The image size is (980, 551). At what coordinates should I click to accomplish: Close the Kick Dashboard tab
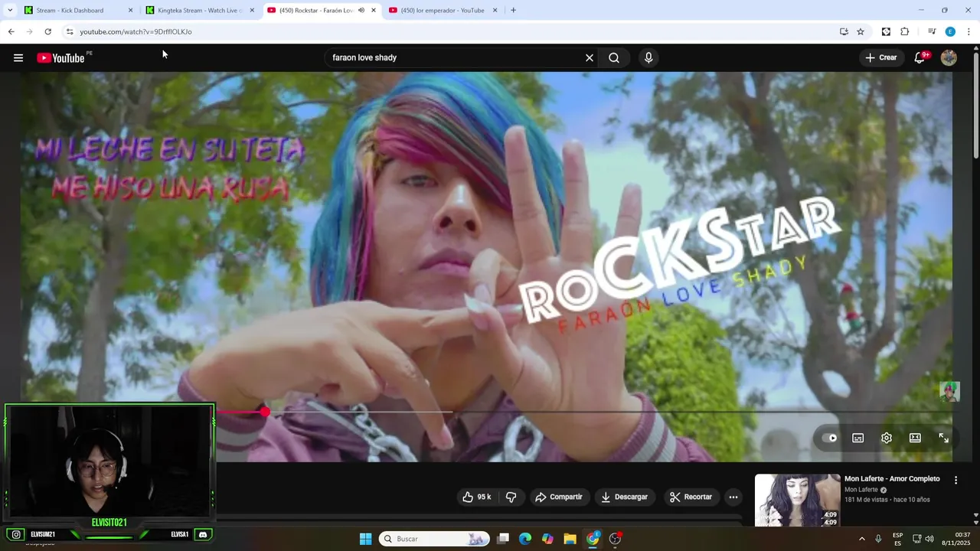(x=130, y=10)
